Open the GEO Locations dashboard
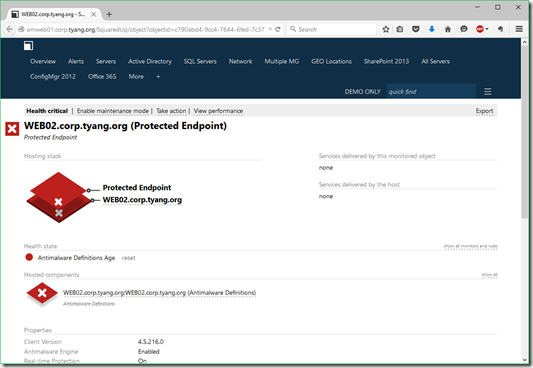 (331, 61)
